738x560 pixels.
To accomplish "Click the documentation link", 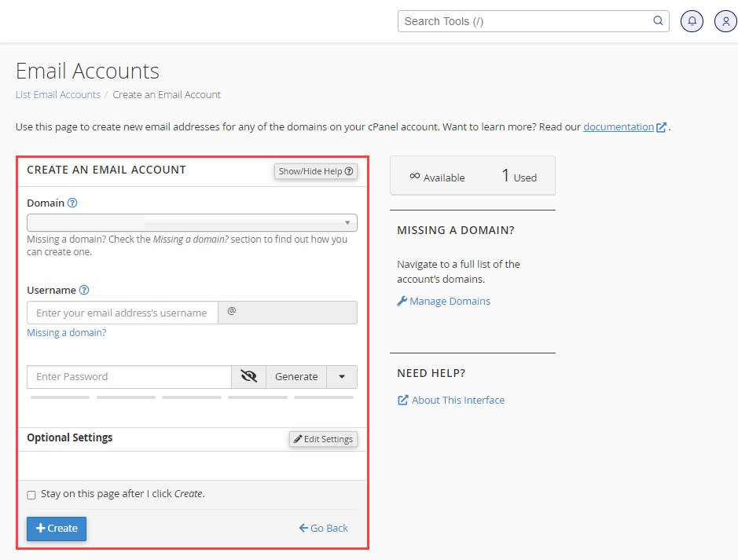I will (619, 126).
